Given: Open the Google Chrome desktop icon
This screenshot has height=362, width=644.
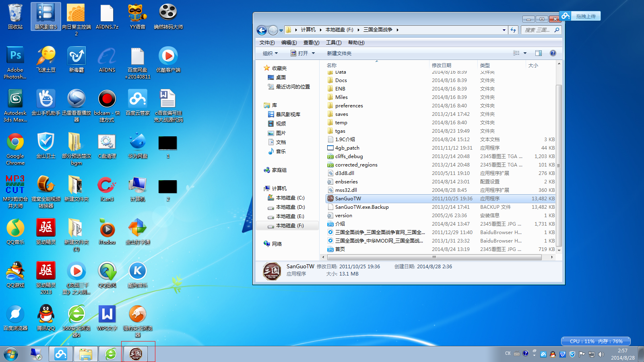Looking at the screenshot, I should click(x=15, y=149).
